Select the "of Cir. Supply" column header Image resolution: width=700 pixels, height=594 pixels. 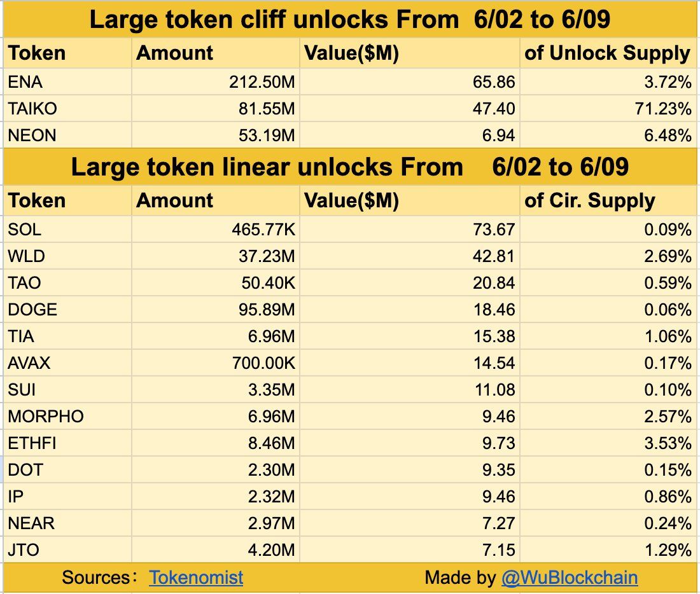point(607,201)
